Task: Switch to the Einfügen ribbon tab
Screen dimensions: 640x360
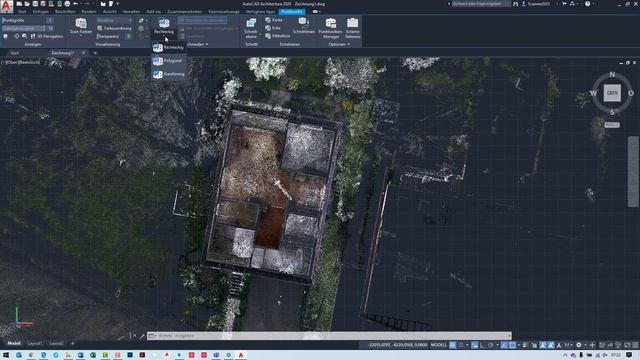Action: 41,12
